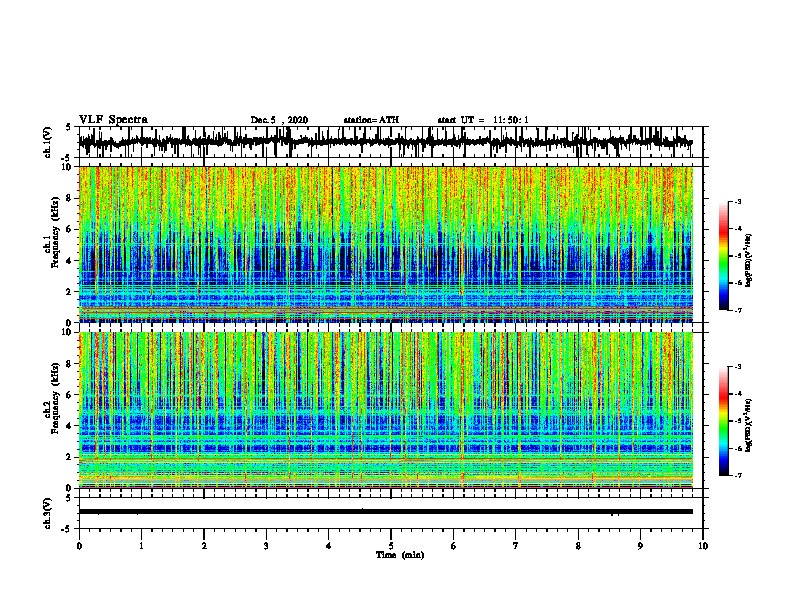Click the time axis tick label "3"
792x612 pixels.
266,546
